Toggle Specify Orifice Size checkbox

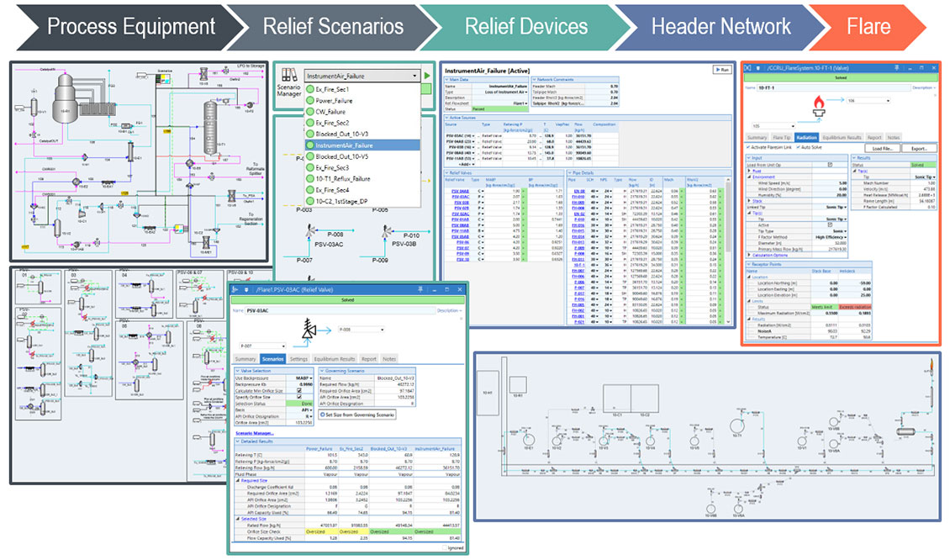click(299, 397)
